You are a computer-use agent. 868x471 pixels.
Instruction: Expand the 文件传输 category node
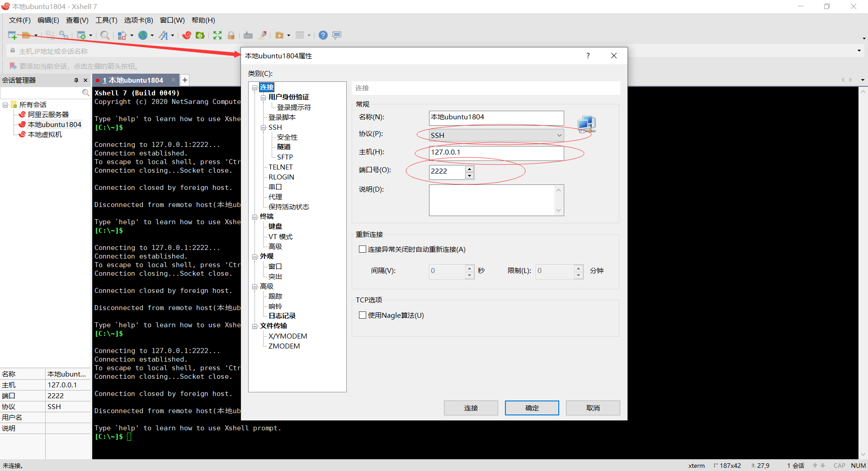[255, 325]
